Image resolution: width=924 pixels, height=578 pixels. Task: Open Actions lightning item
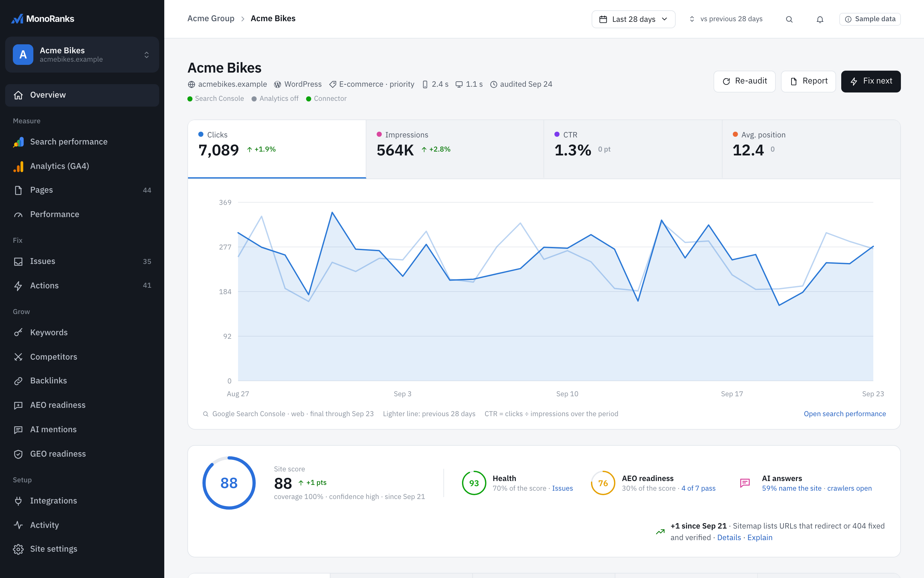point(82,285)
